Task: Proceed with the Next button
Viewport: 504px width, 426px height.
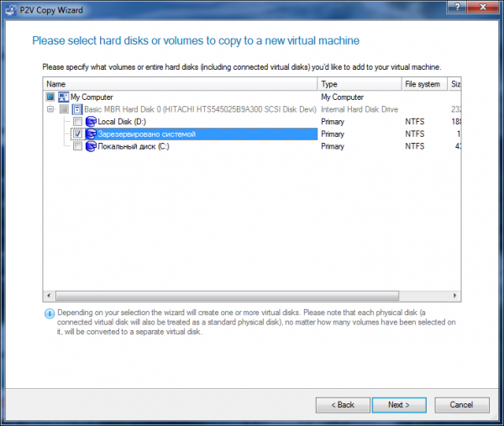Action: 399,405
